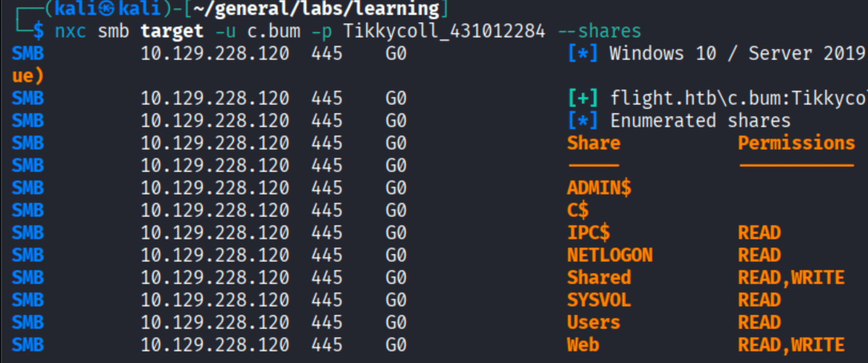Click the -p flag in command
This screenshot has height=363, width=868.
point(321,32)
